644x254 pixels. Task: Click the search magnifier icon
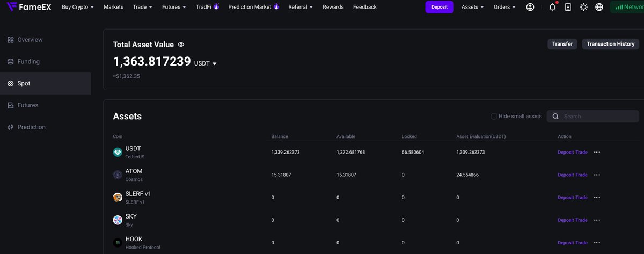click(x=555, y=116)
